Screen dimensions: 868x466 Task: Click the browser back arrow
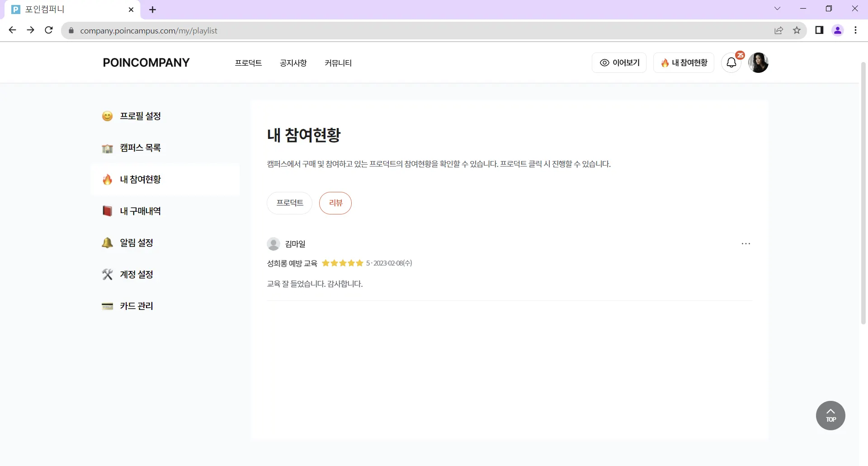coord(12,30)
